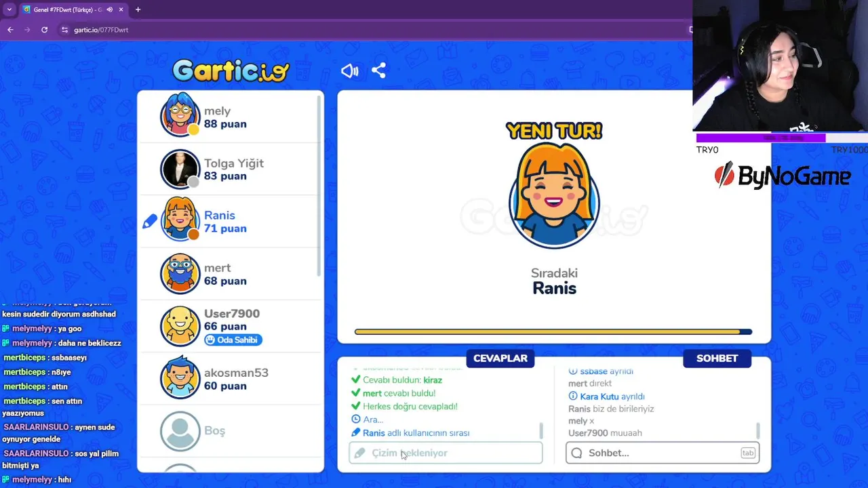Click the pencil icon next to Ranis
868x488 pixels.
coord(150,222)
